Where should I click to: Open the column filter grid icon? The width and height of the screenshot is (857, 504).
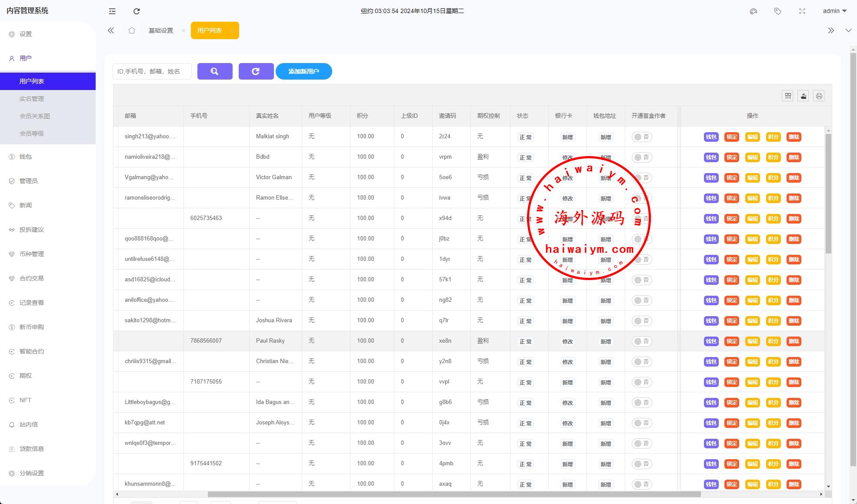[788, 96]
